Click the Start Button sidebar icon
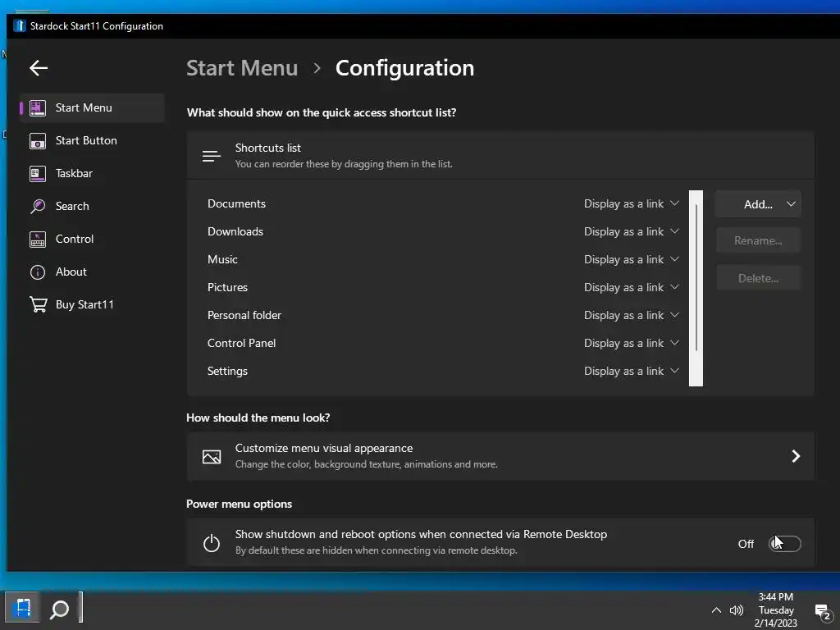 [x=38, y=141]
